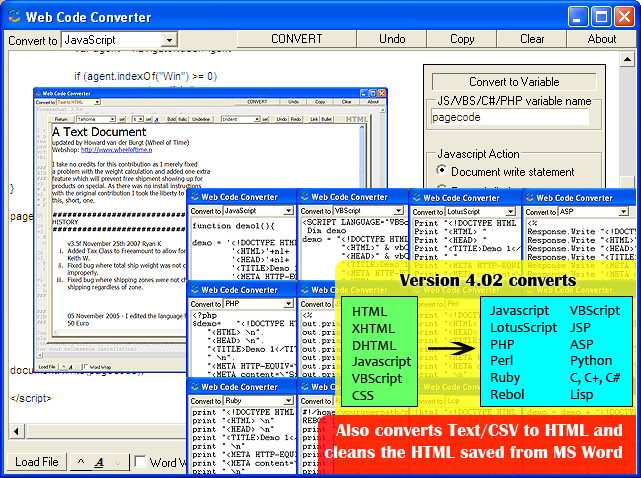Image resolution: width=641 pixels, height=478 pixels.
Task: Open the wheeloftime webshop hyperlink
Action: (x=117, y=150)
